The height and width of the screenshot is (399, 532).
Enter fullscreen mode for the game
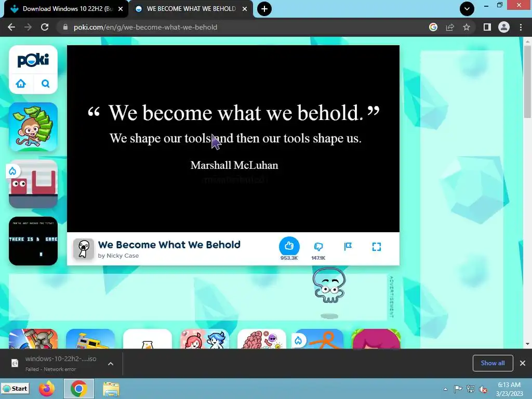pyautogui.click(x=377, y=247)
